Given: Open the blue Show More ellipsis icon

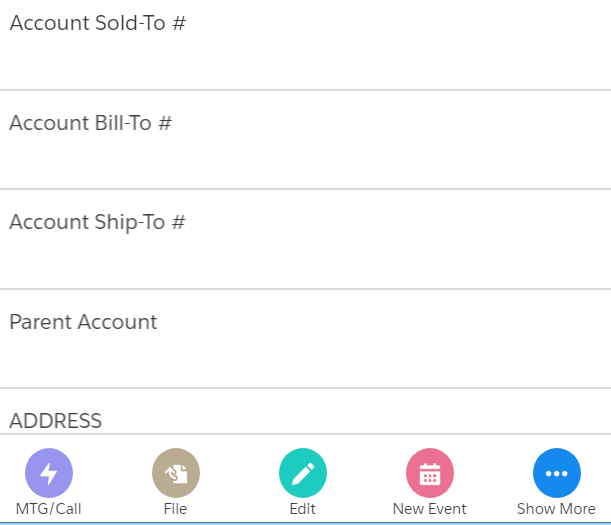Looking at the screenshot, I should (x=557, y=474).
